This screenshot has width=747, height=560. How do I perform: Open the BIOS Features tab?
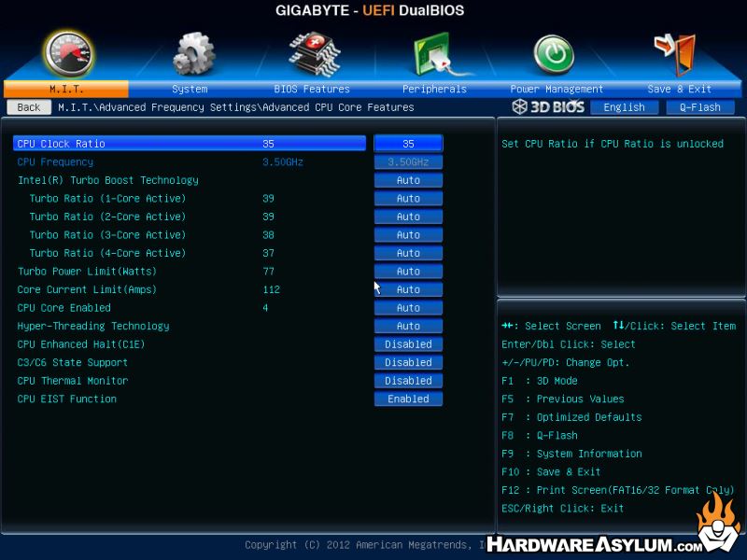[312, 89]
